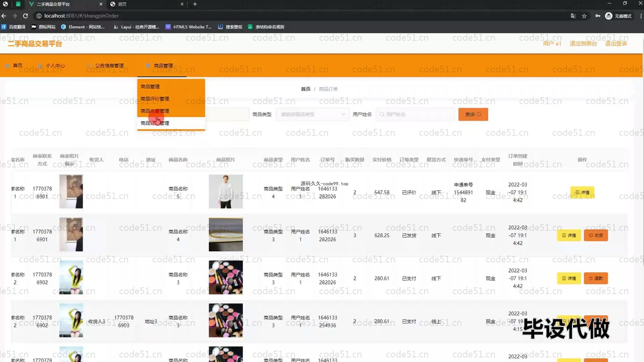Open the Element bookmark
Screen dimensions: 644x362
83,27
